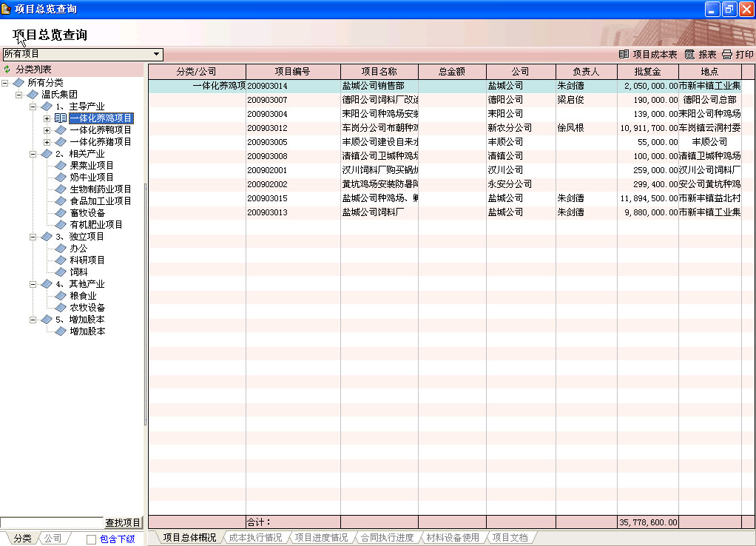Click the 打印 printer icon
756x546 pixels.
[727, 55]
